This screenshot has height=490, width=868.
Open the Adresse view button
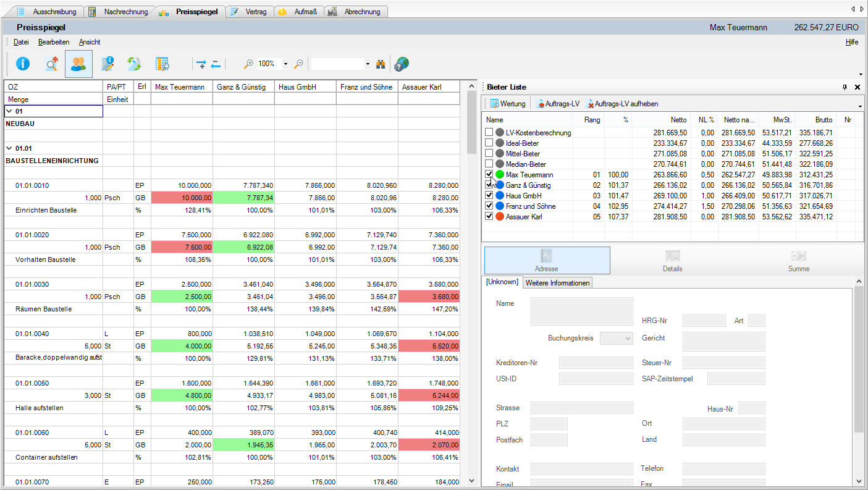547,260
